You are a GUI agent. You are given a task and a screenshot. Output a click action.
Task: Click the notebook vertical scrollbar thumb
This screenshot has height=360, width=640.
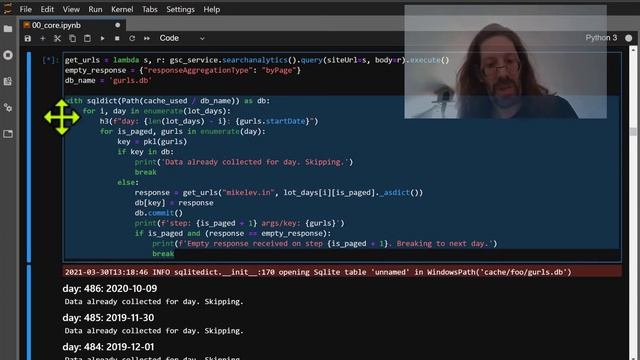point(633,132)
